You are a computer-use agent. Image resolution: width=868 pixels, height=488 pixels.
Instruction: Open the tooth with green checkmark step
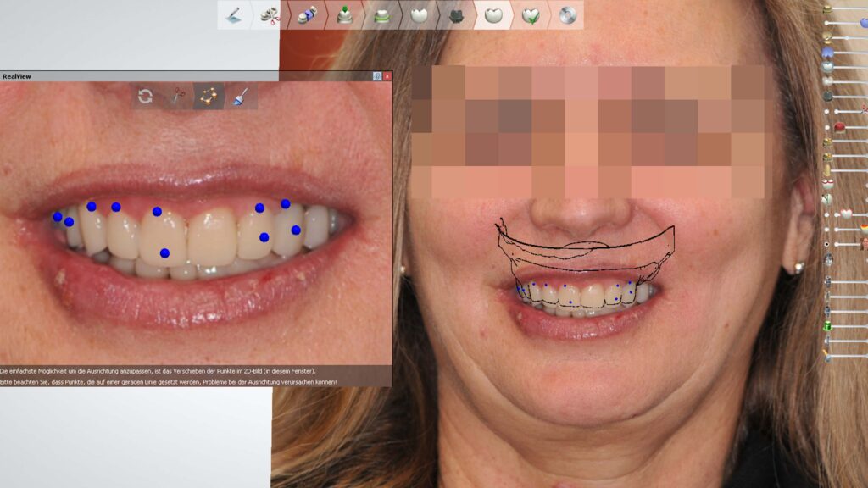[530, 15]
